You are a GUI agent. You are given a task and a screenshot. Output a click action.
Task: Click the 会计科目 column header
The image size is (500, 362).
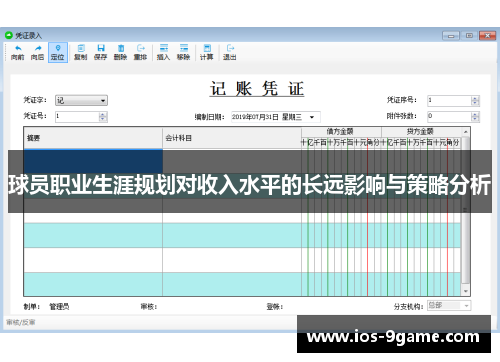click(x=232, y=138)
